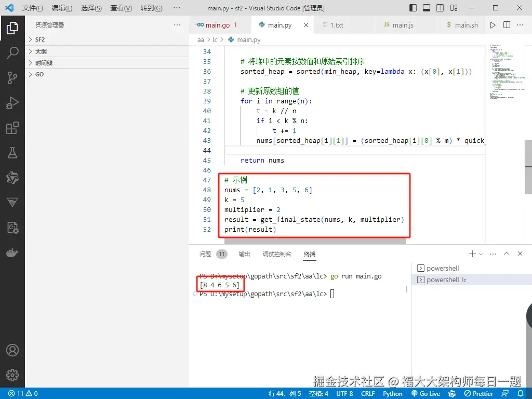Expand the 大纲 outline section
The image size is (532, 399).
[107, 51]
